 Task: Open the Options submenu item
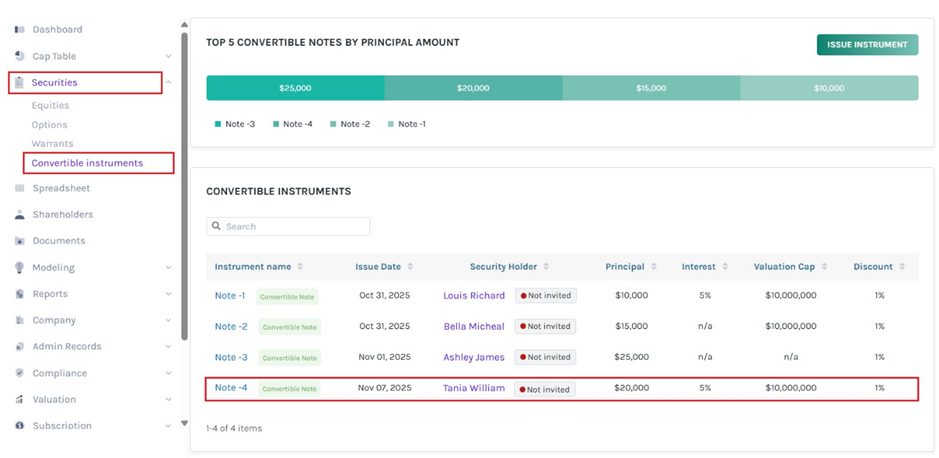point(49,125)
